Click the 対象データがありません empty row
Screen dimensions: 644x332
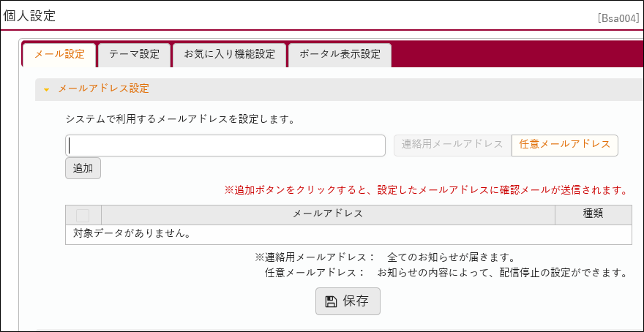[348, 234]
